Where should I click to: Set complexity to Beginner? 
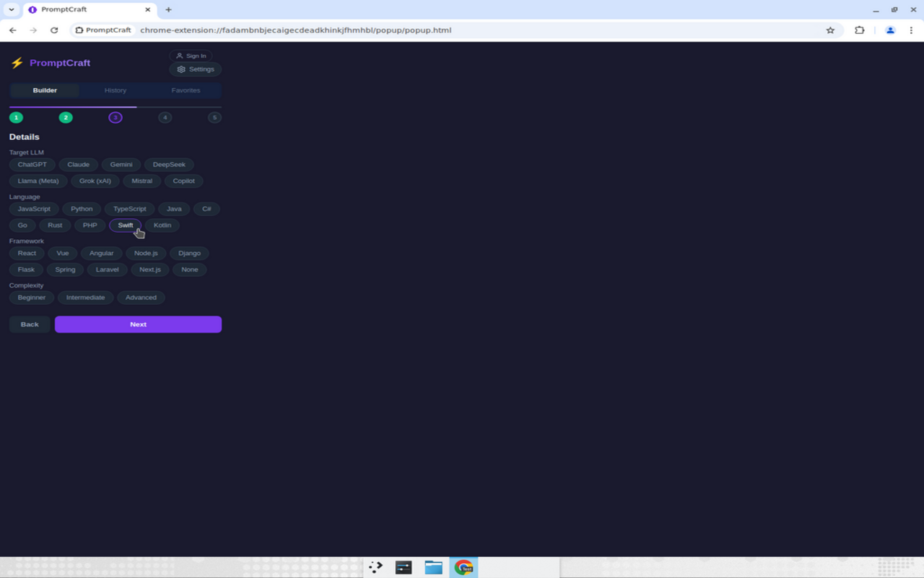point(32,298)
